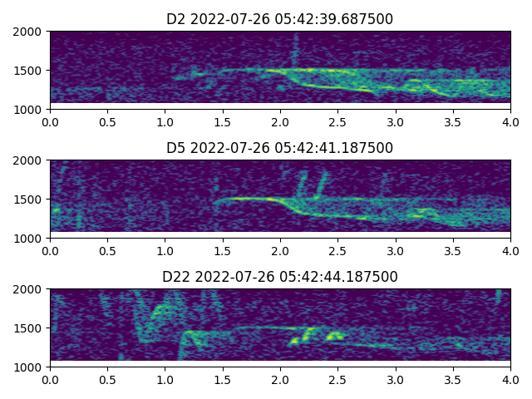Click the 1000 y-axis label on D5 plot
The width and height of the screenshot is (532, 399).
coord(29,239)
